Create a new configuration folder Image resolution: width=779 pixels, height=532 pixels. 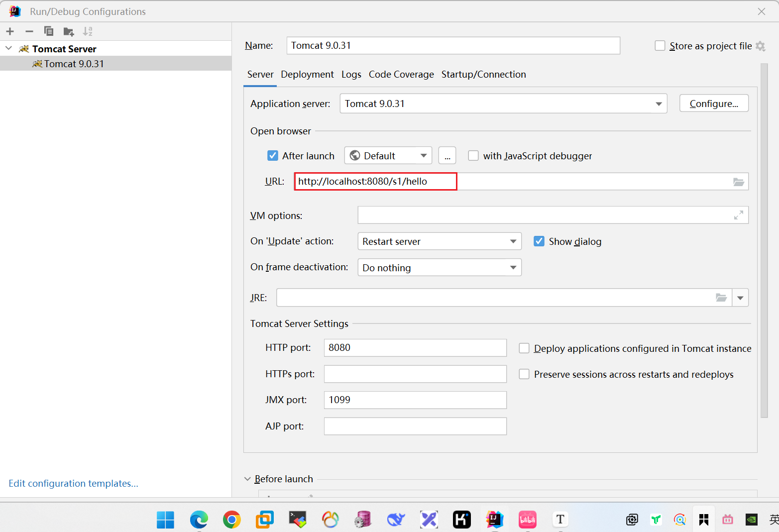pos(69,32)
